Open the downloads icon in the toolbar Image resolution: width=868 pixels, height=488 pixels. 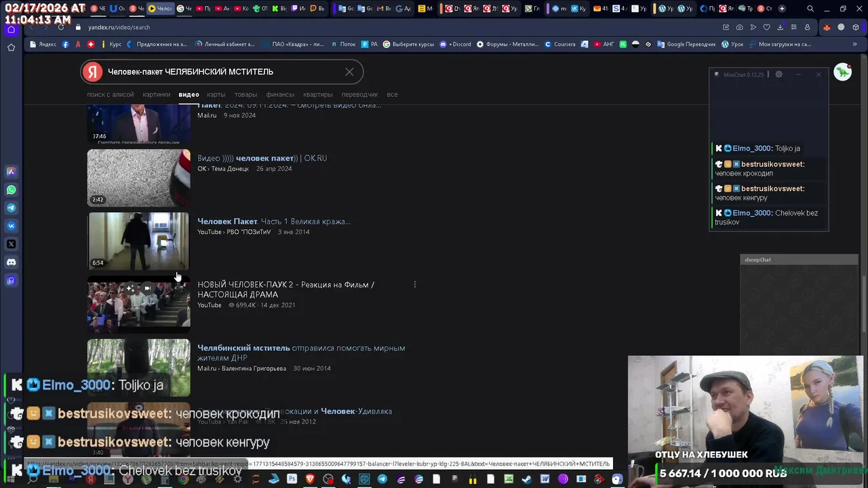781,27
